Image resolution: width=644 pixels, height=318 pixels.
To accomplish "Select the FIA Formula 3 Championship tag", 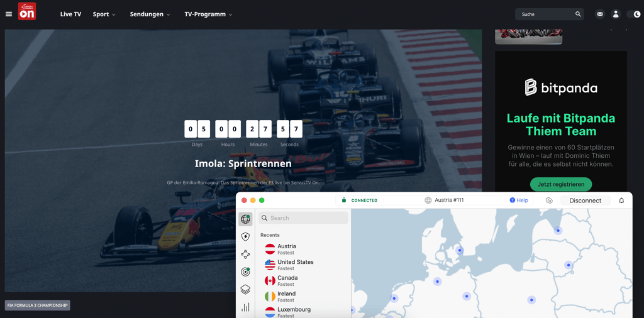I will point(37,305).
